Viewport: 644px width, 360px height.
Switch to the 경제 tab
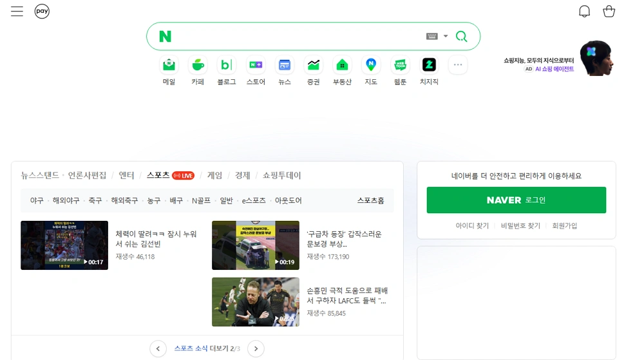(x=242, y=175)
